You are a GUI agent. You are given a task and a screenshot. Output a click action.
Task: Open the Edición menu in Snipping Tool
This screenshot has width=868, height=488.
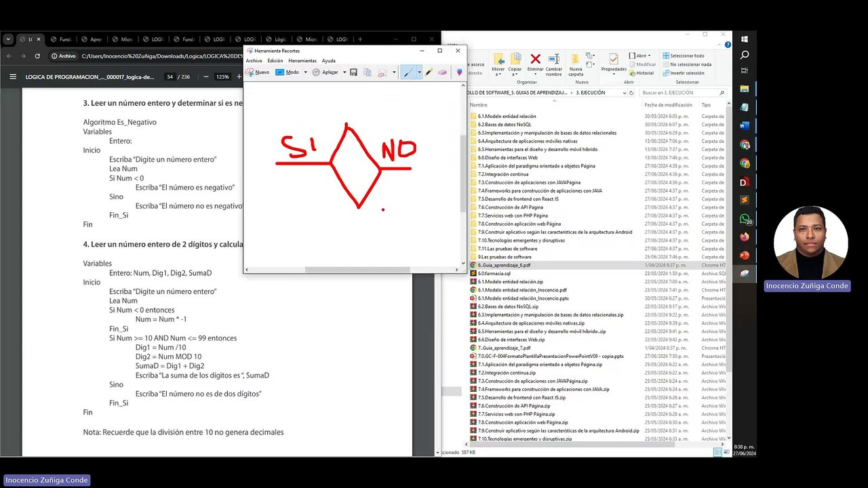point(275,61)
